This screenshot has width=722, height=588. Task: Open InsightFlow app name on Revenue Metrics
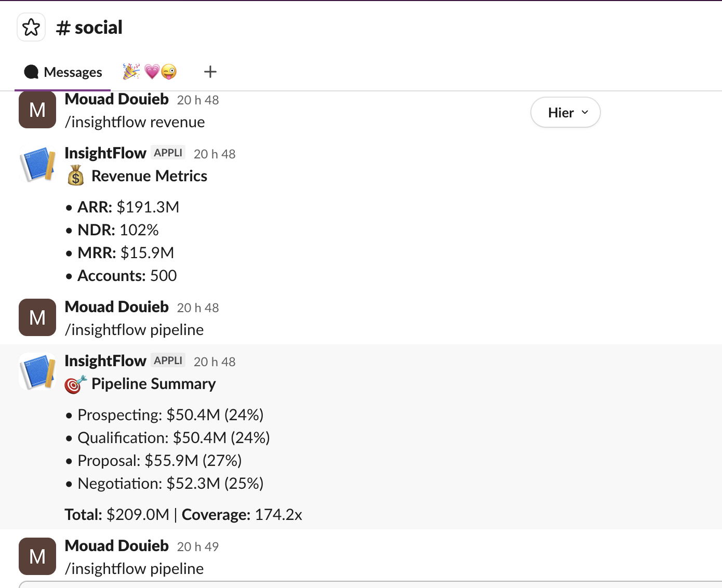(105, 153)
